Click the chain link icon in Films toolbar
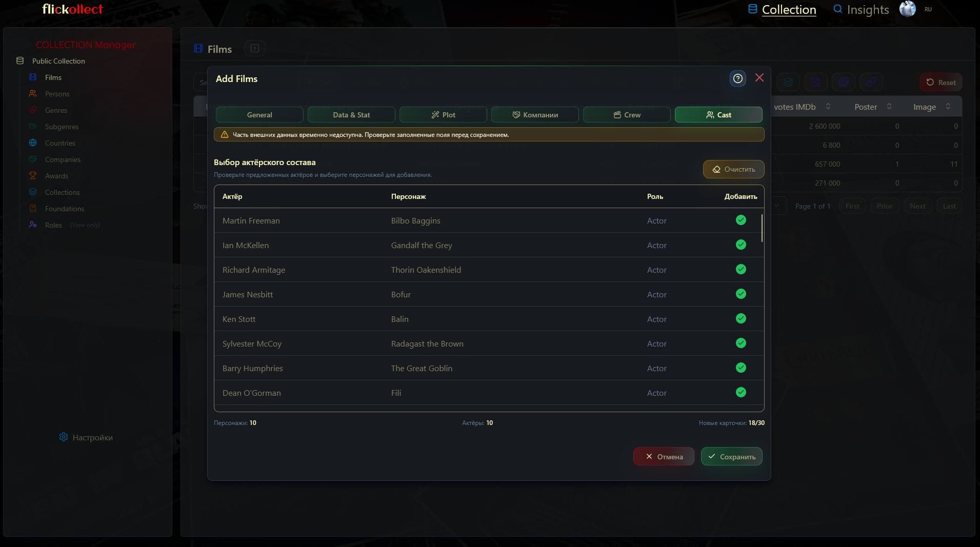980x547 pixels. [871, 82]
